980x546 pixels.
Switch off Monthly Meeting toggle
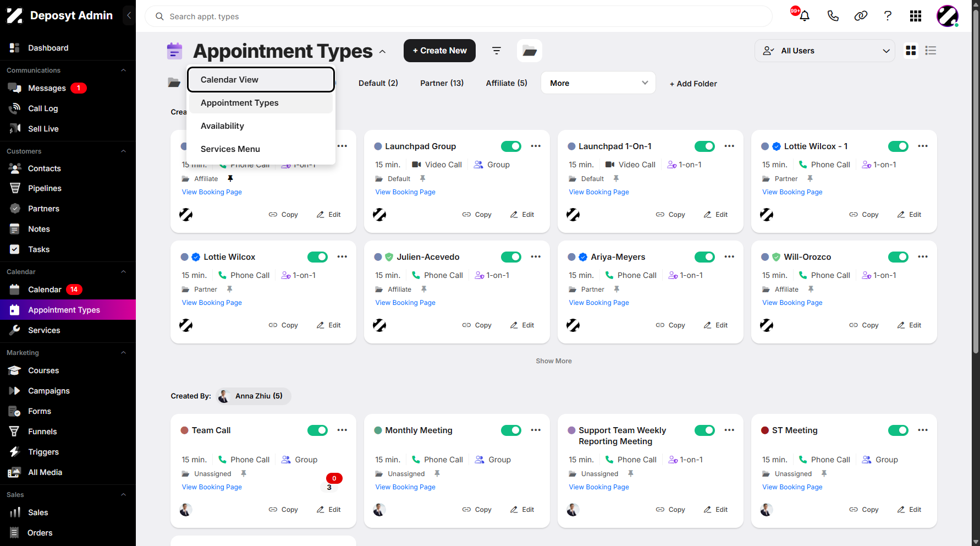(511, 430)
